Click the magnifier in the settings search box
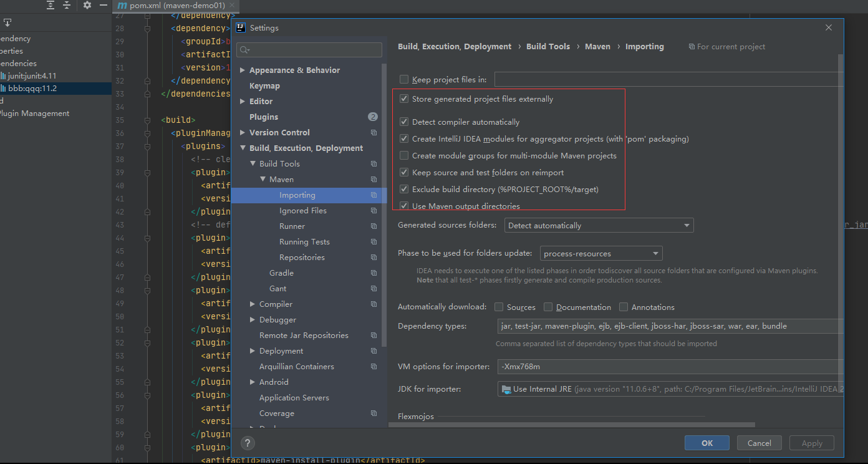 pyautogui.click(x=243, y=49)
